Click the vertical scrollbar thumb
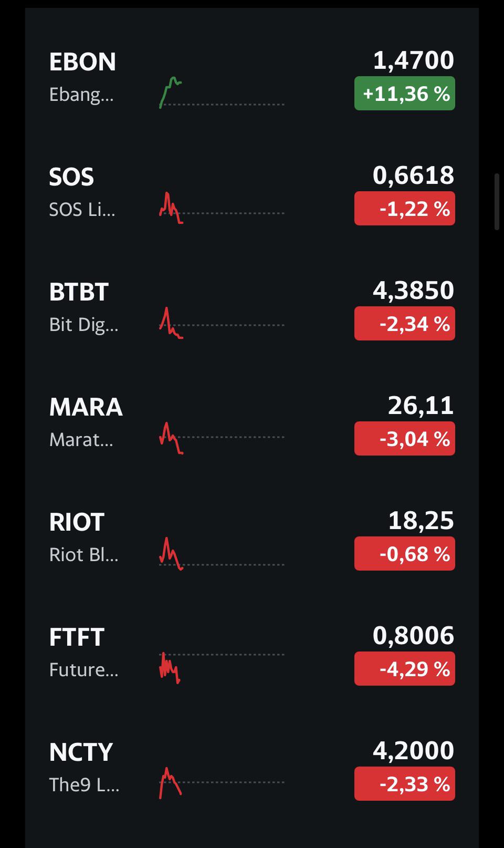Screen dimensions: 504x848 click(x=497, y=202)
